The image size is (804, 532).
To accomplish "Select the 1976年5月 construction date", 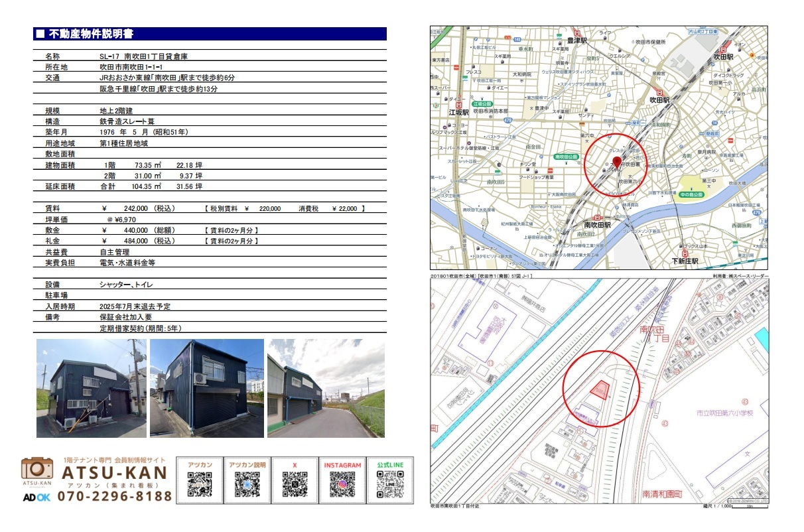I will click(x=145, y=132).
